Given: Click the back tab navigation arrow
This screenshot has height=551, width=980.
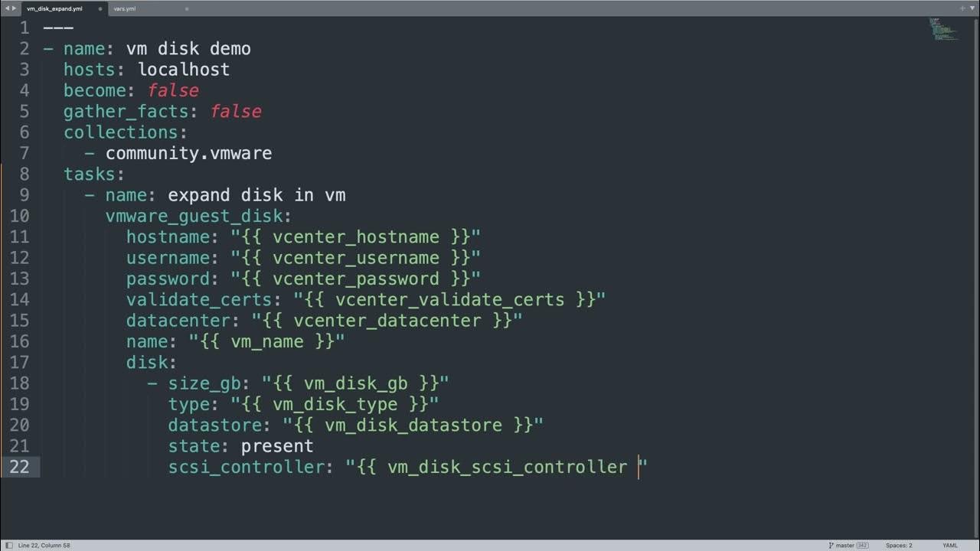Looking at the screenshot, I should pos(7,8).
